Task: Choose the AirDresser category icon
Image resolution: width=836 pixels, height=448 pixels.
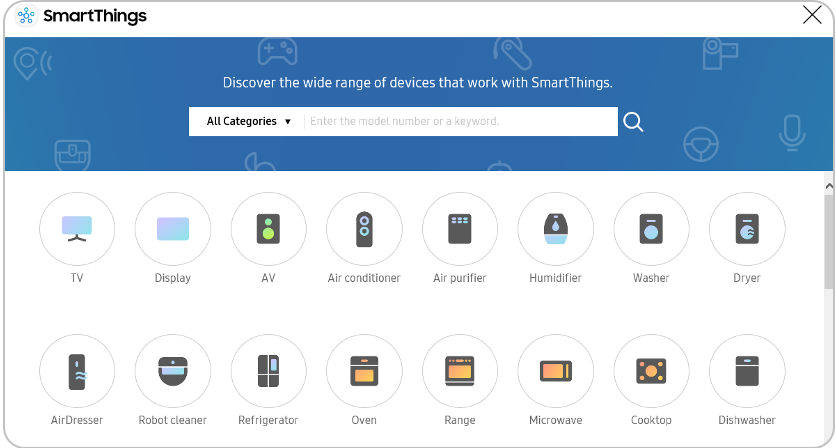Action: [x=77, y=372]
